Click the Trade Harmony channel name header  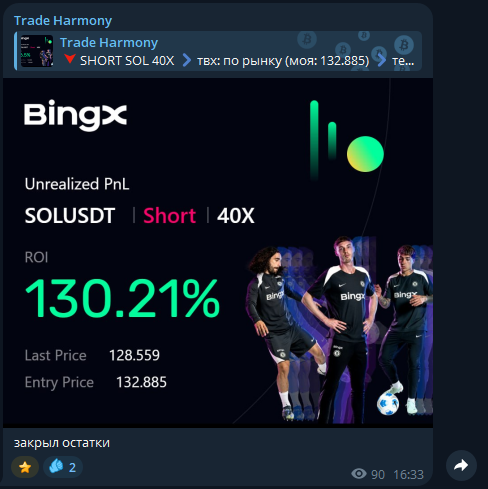(63, 21)
